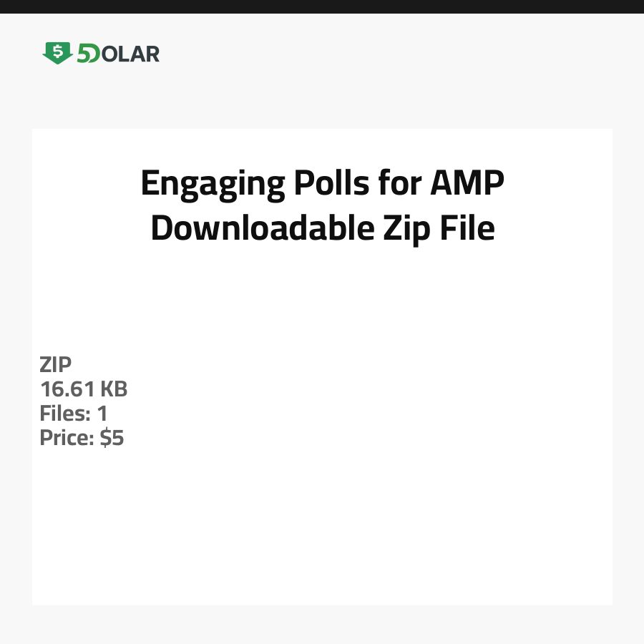
Task: Click the 16.61 file size number
Action: pyautogui.click(x=67, y=389)
